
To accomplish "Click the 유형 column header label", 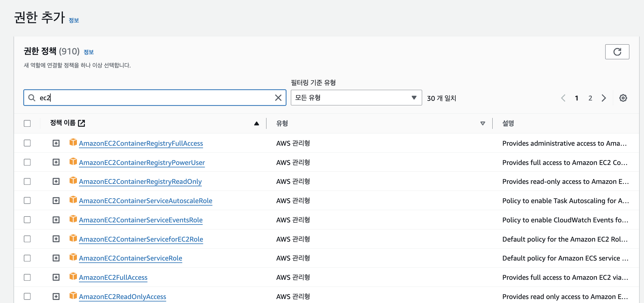I will click(282, 123).
